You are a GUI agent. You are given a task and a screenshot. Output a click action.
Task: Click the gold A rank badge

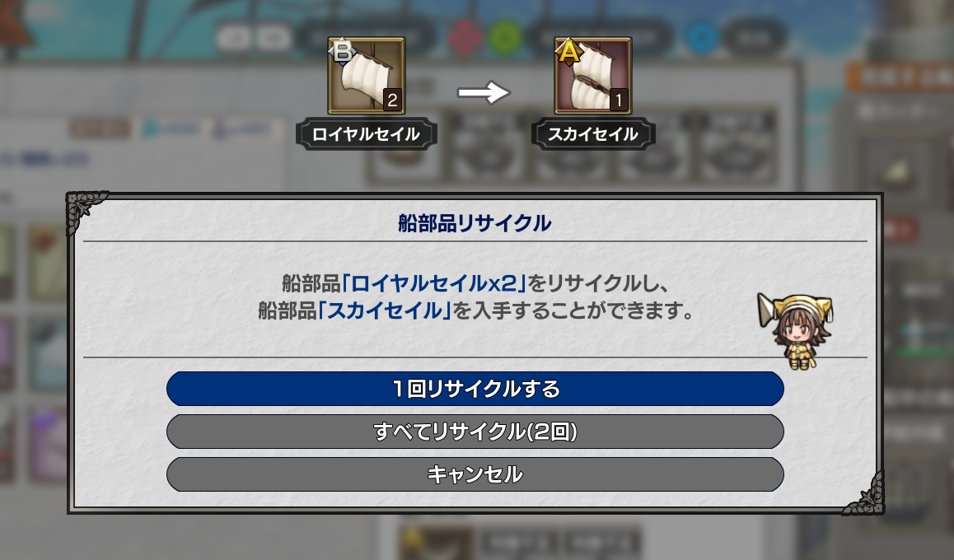pyautogui.click(x=569, y=52)
